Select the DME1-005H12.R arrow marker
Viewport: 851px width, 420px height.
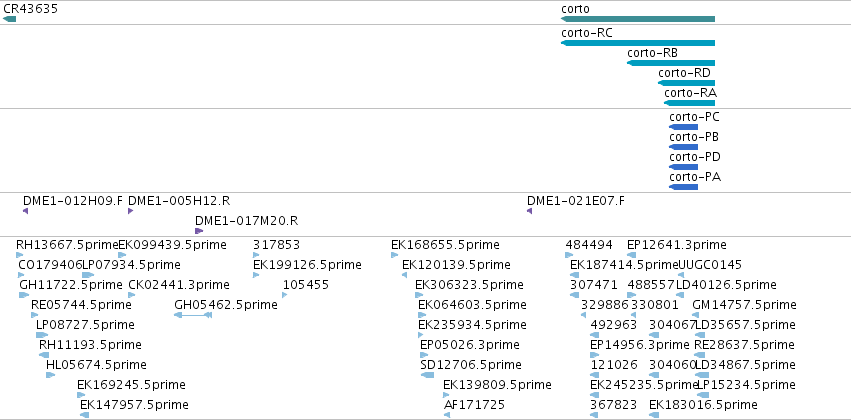[x=131, y=211]
